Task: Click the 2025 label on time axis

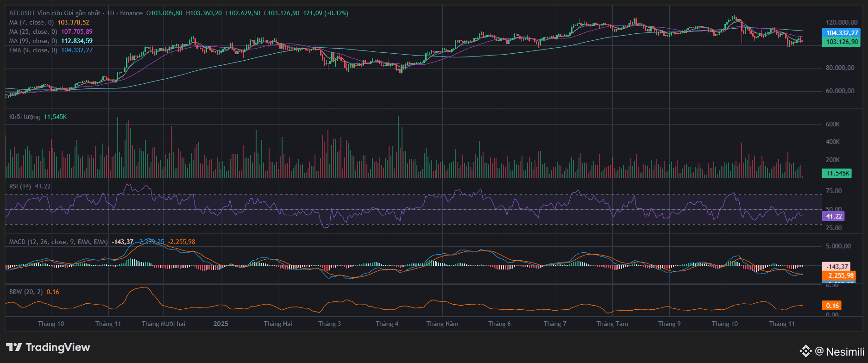Action: (220, 324)
